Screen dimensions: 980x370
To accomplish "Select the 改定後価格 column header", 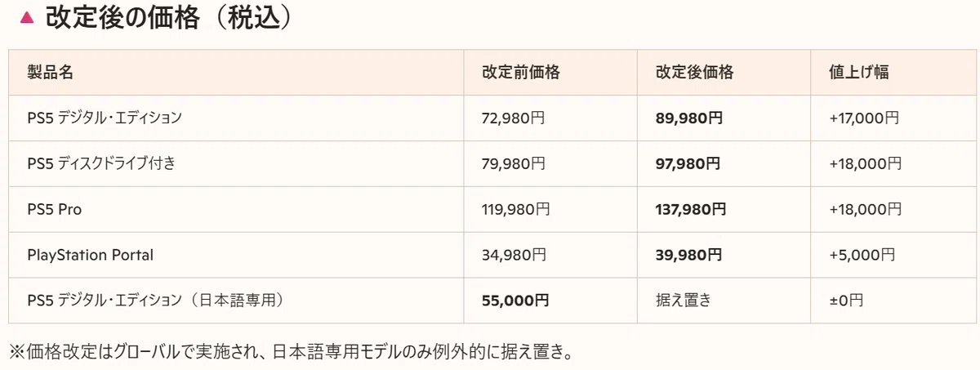I will 694,72.
